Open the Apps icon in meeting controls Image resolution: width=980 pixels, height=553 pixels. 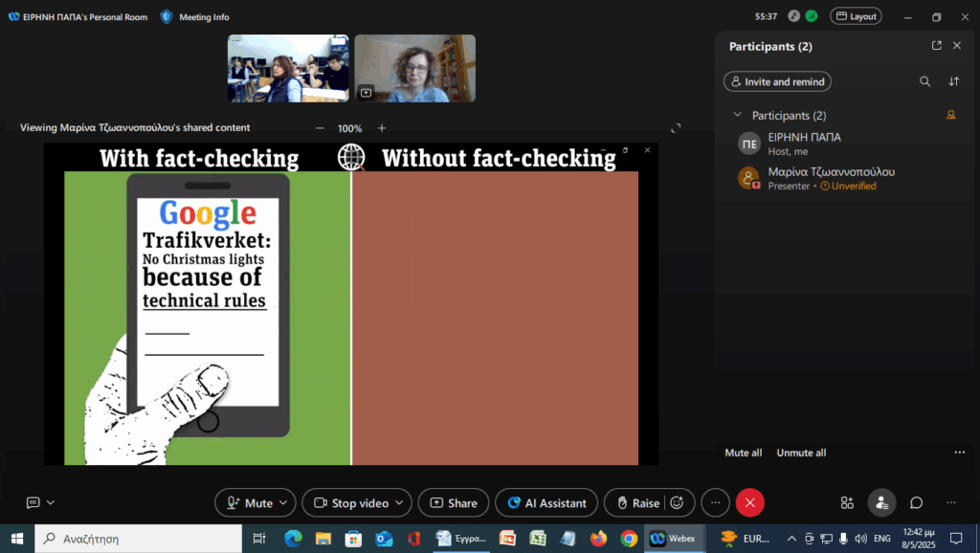[847, 502]
